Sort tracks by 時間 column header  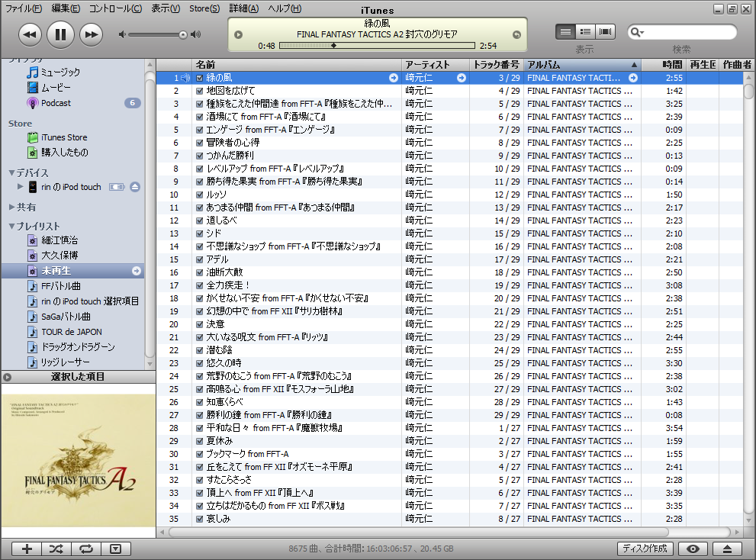(664, 65)
